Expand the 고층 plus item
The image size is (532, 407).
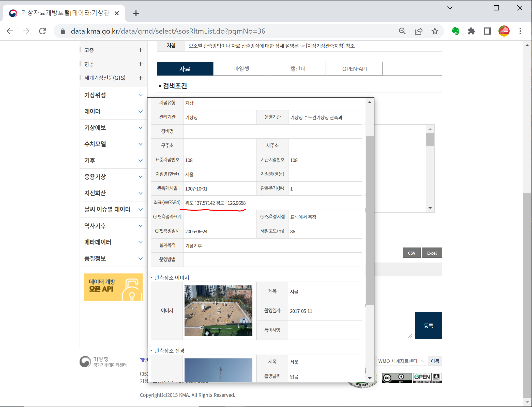pyautogui.click(x=140, y=50)
